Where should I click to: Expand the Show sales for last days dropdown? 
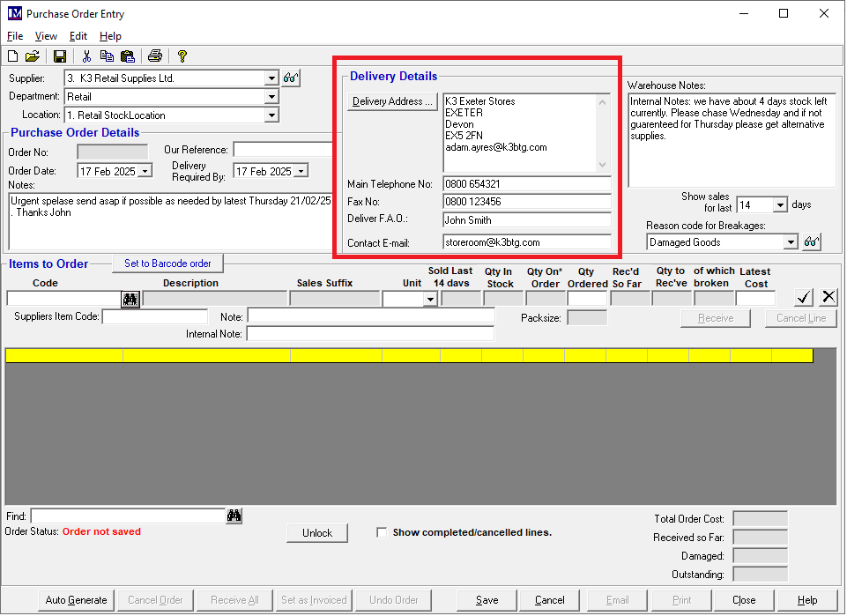[x=779, y=205]
